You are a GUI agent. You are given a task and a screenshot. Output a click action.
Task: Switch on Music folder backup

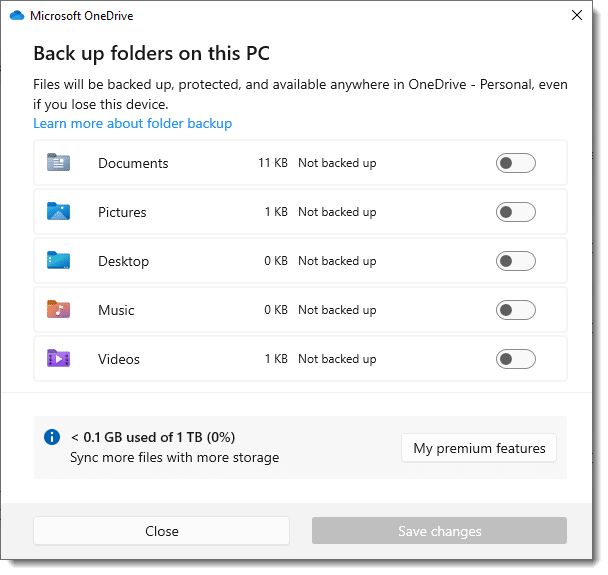[515, 310]
